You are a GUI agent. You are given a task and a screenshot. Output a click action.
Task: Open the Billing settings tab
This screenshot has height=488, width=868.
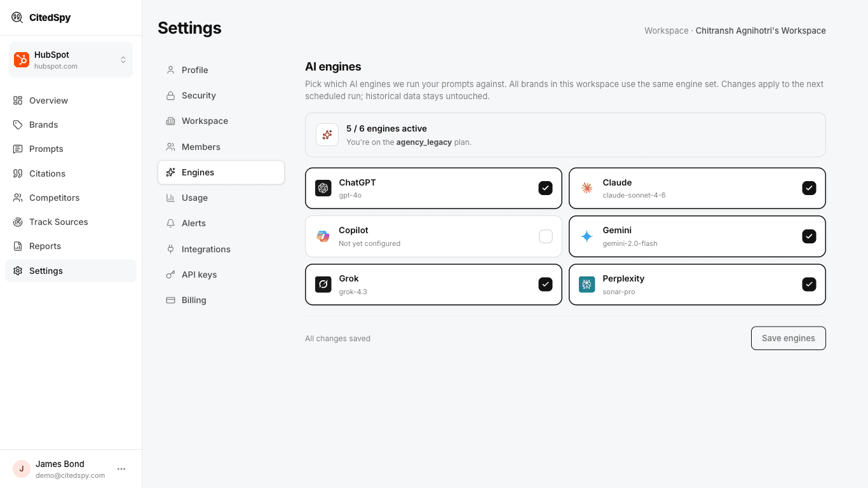point(221,300)
